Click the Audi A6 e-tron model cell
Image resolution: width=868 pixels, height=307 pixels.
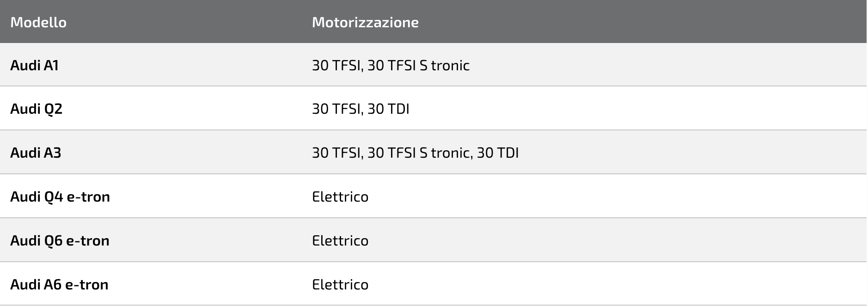(59, 284)
